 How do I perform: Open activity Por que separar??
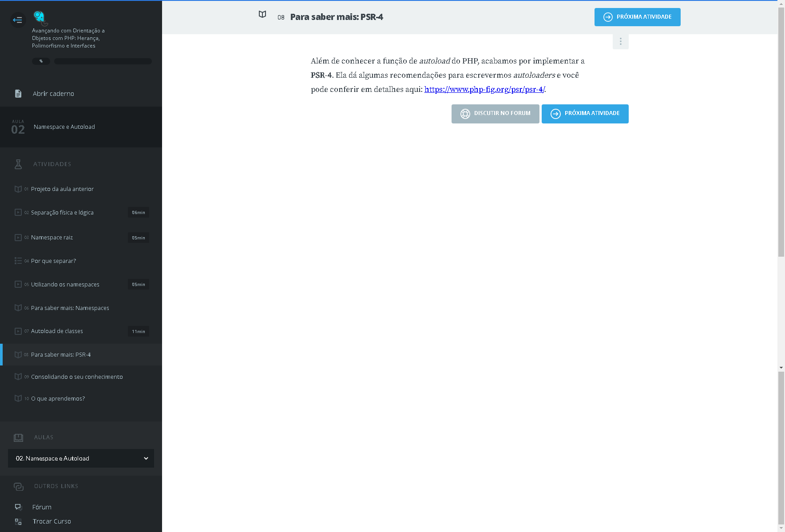(x=53, y=261)
